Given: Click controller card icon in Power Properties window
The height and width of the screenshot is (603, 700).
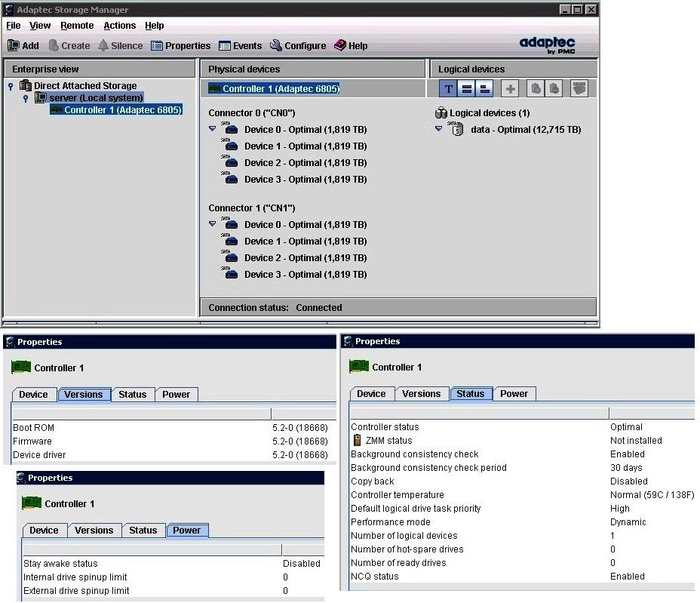Looking at the screenshot, I should [x=32, y=503].
